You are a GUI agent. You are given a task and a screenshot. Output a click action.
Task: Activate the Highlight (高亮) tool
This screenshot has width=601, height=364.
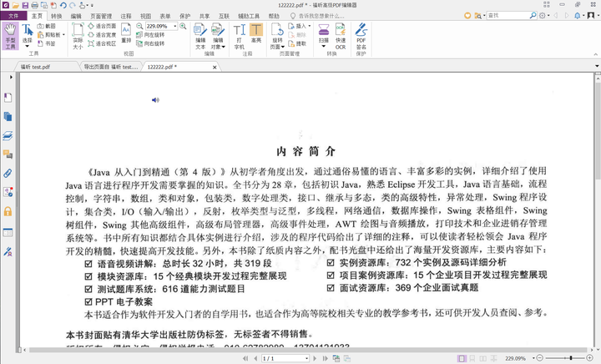point(256,33)
